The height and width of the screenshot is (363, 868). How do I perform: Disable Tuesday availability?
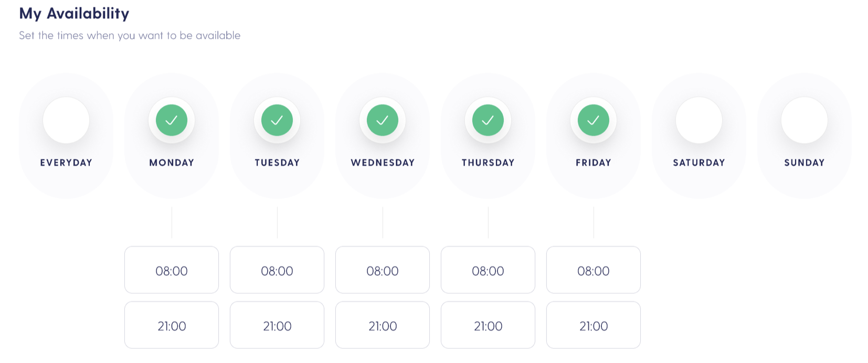(x=277, y=120)
